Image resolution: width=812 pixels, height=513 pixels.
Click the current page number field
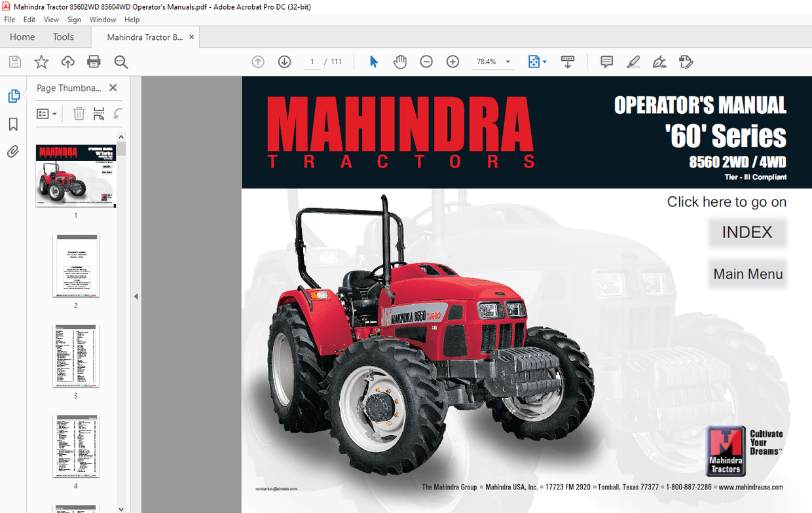tap(312, 62)
